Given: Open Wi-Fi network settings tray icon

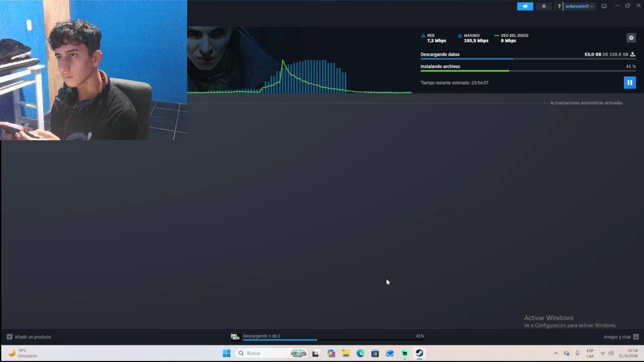Looking at the screenshot, I should [x=603, y=353].
